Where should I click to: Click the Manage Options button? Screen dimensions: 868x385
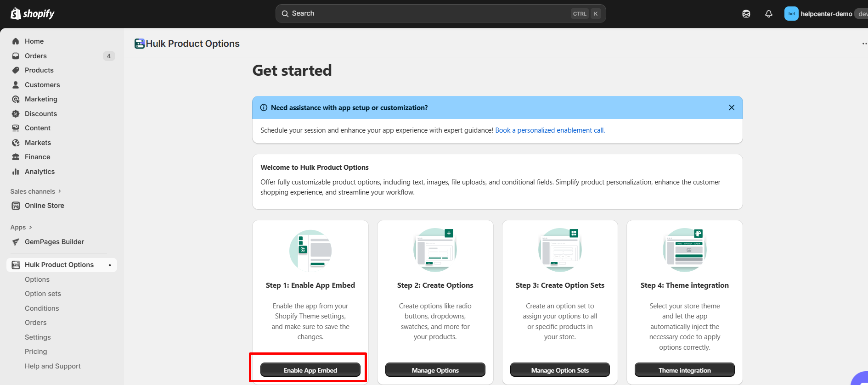click(435, 370)
